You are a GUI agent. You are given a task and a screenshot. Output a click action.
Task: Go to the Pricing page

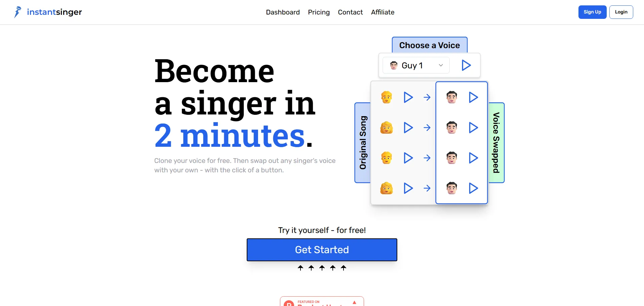click(x=319, y=12)
